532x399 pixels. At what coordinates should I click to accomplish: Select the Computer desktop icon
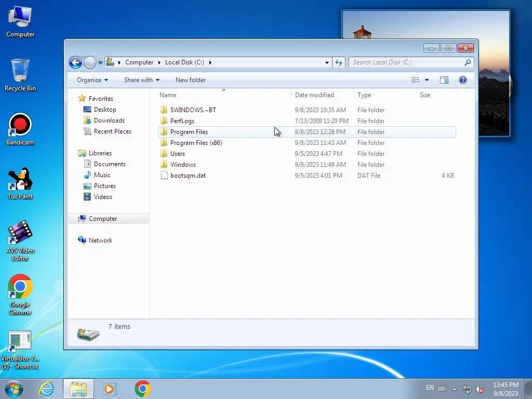point(20,22)
